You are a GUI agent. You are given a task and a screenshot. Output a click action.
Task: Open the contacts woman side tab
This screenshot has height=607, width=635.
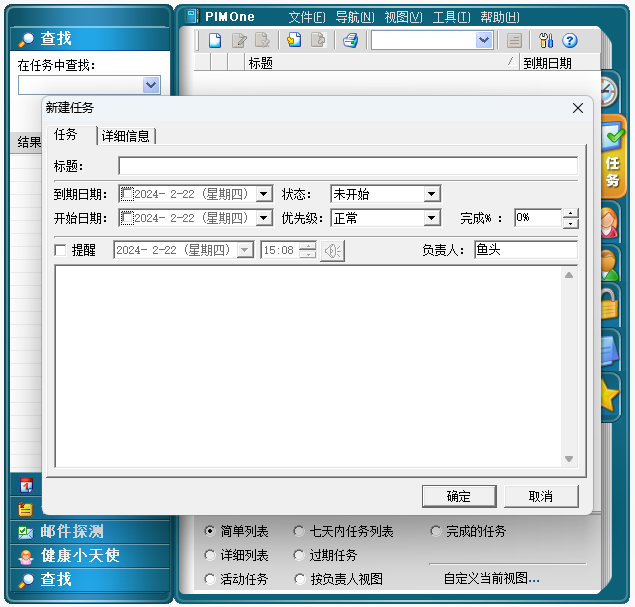(x=609, y=222)
